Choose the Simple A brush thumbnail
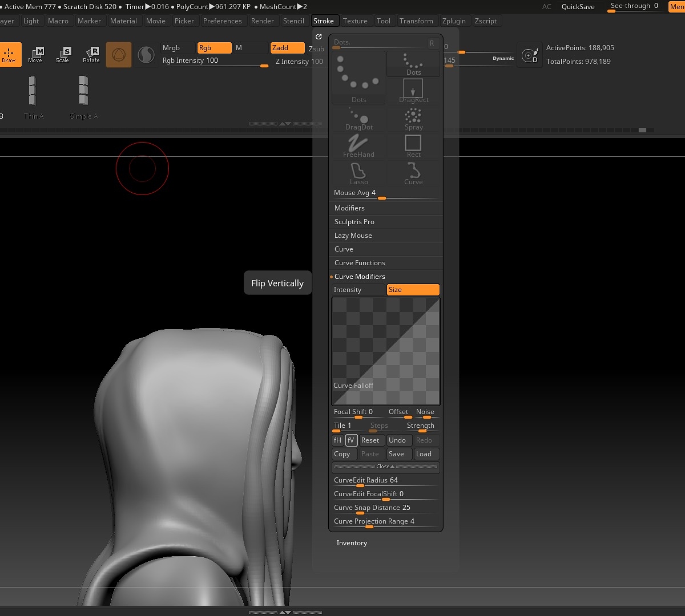The image size is (685, 616). coord(84,97)
